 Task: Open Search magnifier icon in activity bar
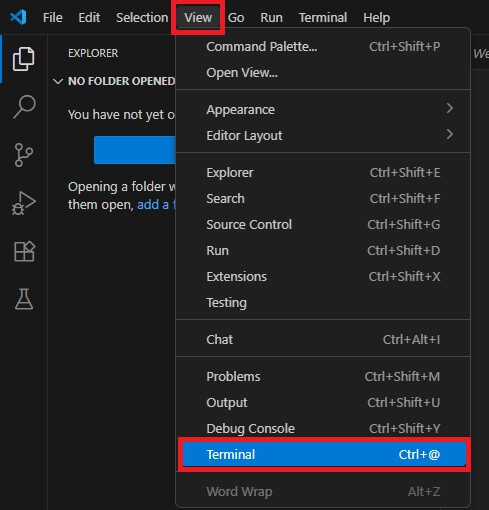coord(24,107)
